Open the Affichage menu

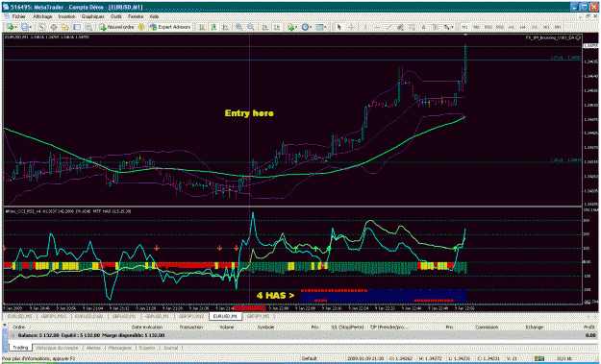pyautogui.click(x=42, y=16)
